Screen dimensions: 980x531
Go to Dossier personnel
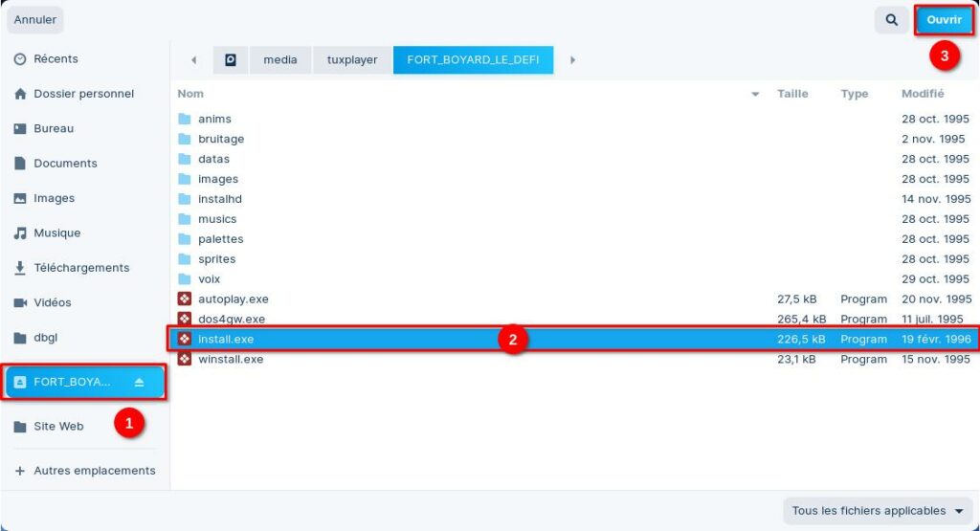83,94
